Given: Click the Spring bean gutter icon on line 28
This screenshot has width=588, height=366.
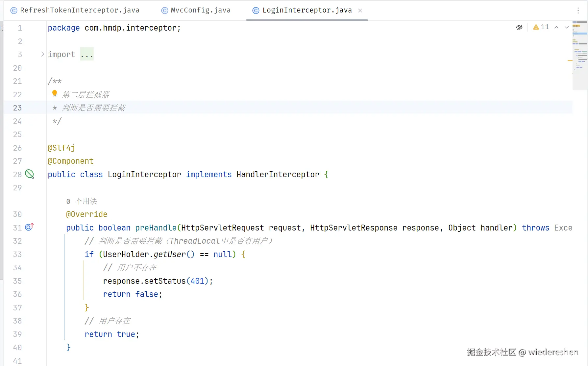Looking at the screenshot, I should tap(30, 174).
